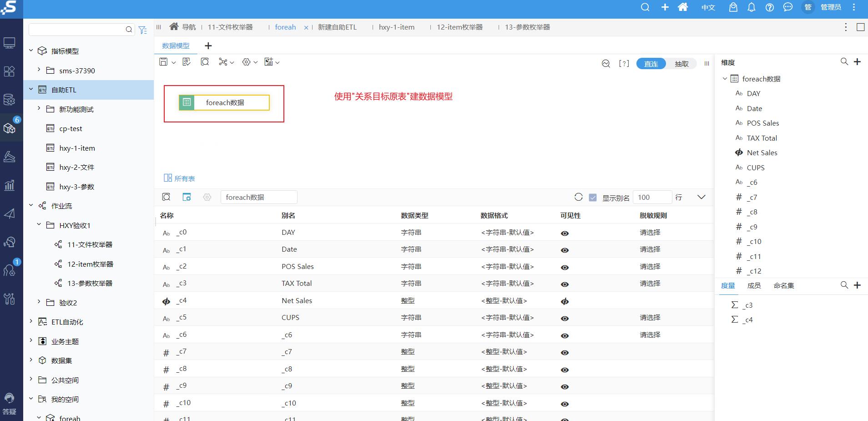This screenshot has width=868, height=421.
Task: Select the foreach数据 table node on canvas
Action: pos(224,102)
